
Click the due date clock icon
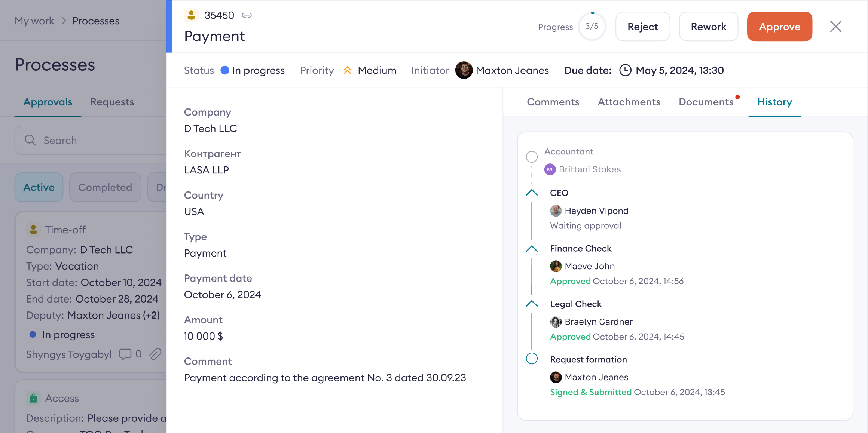pyautogui.click(x=625, y=70)
